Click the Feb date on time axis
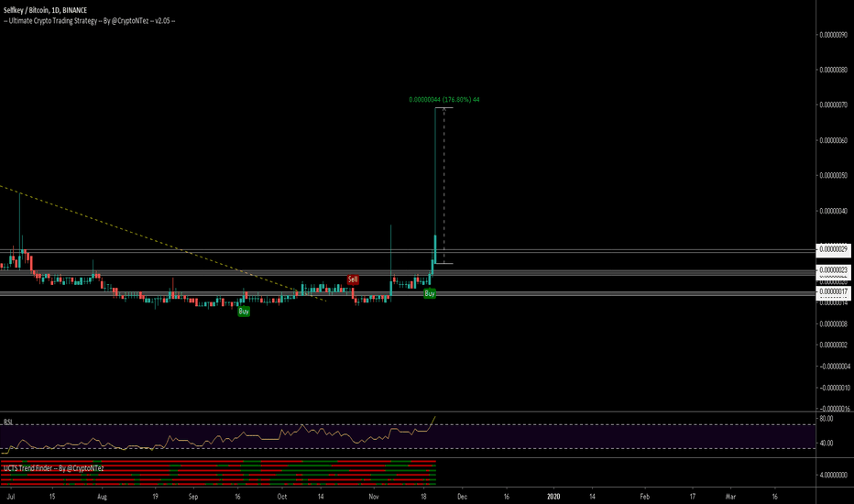854x504 pixels. (x=645, y=497)
